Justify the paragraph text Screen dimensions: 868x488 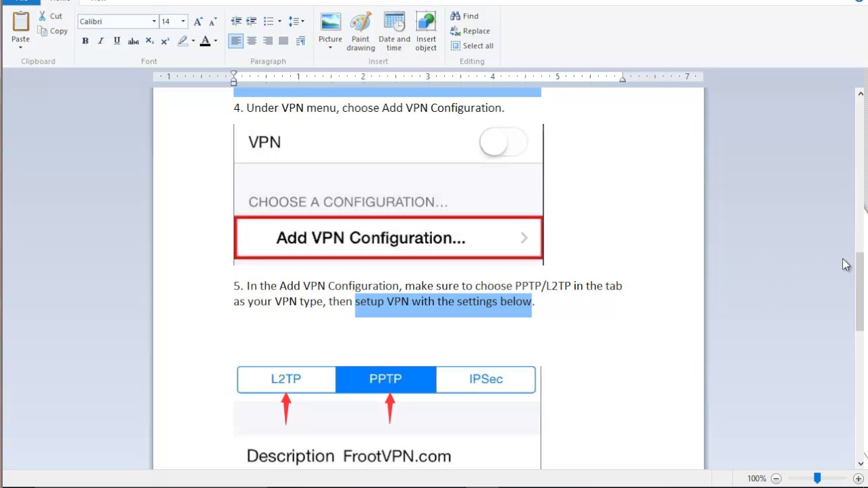[x=283, y=41]
